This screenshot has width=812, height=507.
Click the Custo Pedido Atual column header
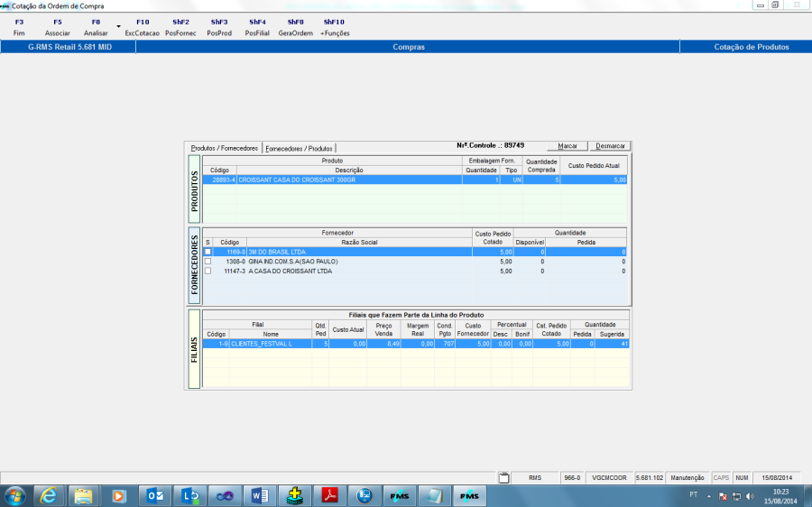coord(594,166)
